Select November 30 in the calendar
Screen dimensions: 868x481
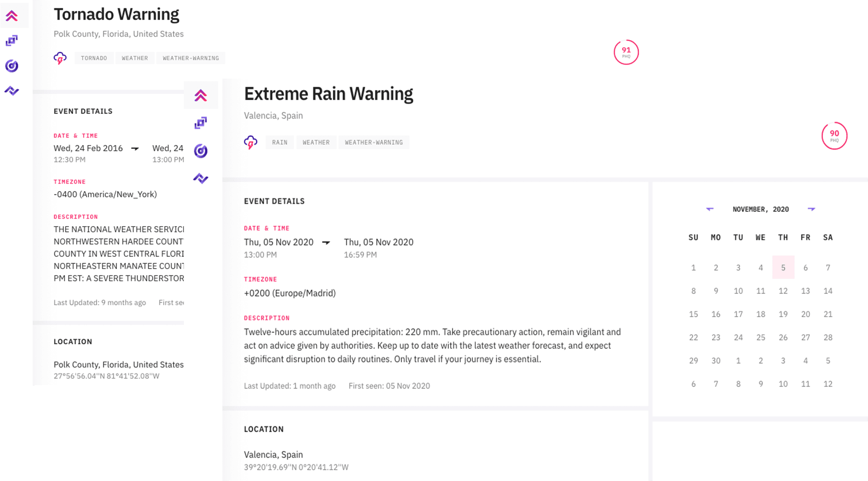(716, 361)
